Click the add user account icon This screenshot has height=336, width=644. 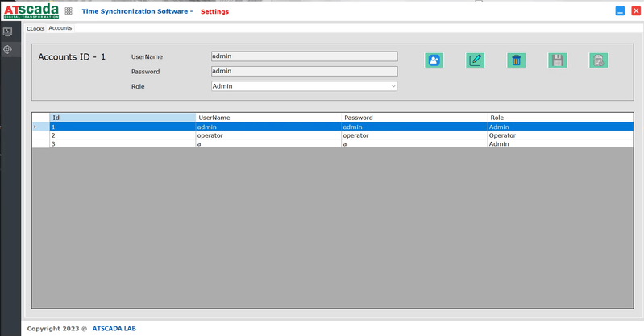(x=434, y=60)
